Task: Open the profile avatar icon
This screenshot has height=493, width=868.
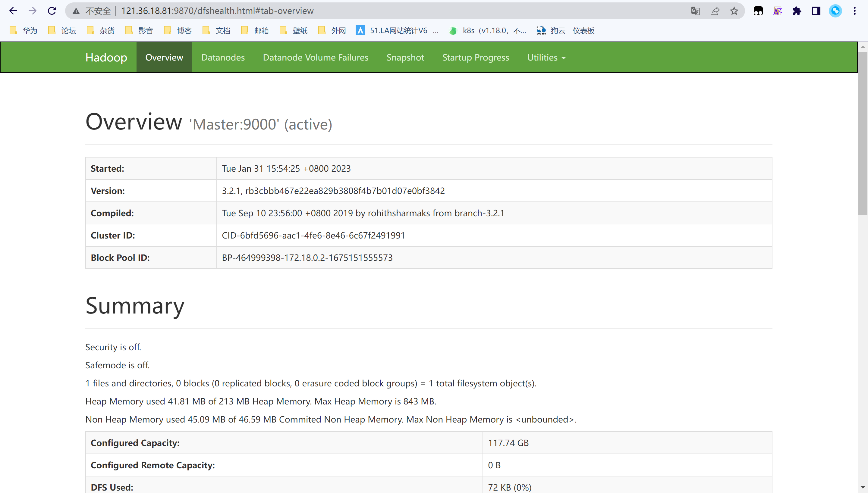Action: 835,11
